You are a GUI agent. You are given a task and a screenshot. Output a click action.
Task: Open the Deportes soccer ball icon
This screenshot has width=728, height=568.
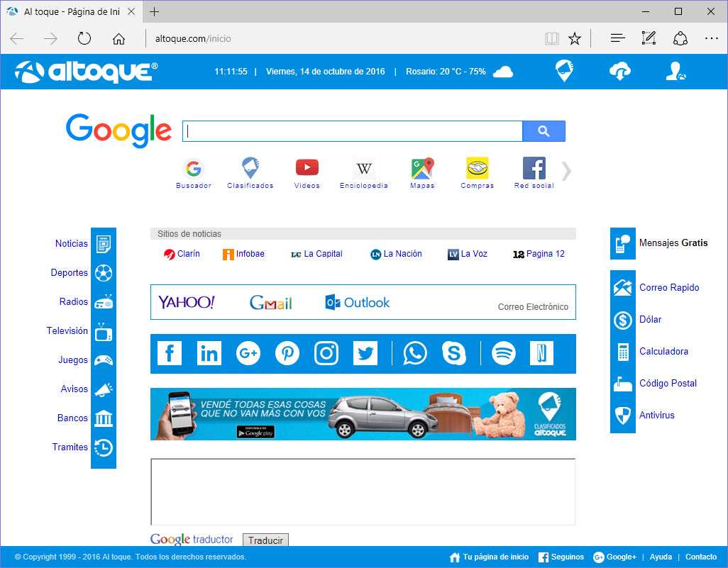coord(104,273)
